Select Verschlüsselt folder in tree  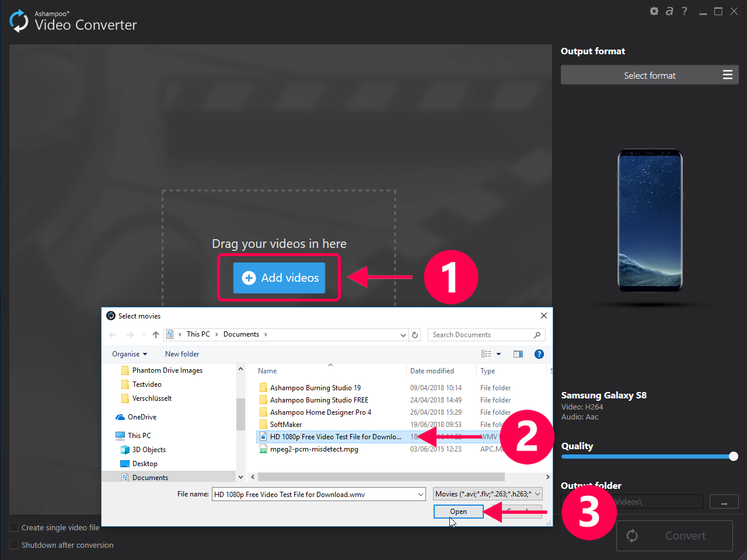[x=152, y=398]
